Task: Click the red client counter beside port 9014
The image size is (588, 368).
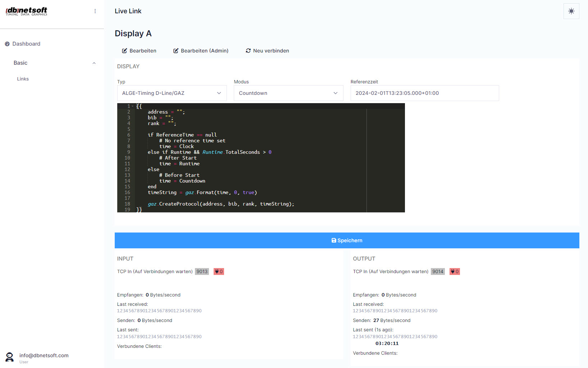Action: [x=454, y=271]
